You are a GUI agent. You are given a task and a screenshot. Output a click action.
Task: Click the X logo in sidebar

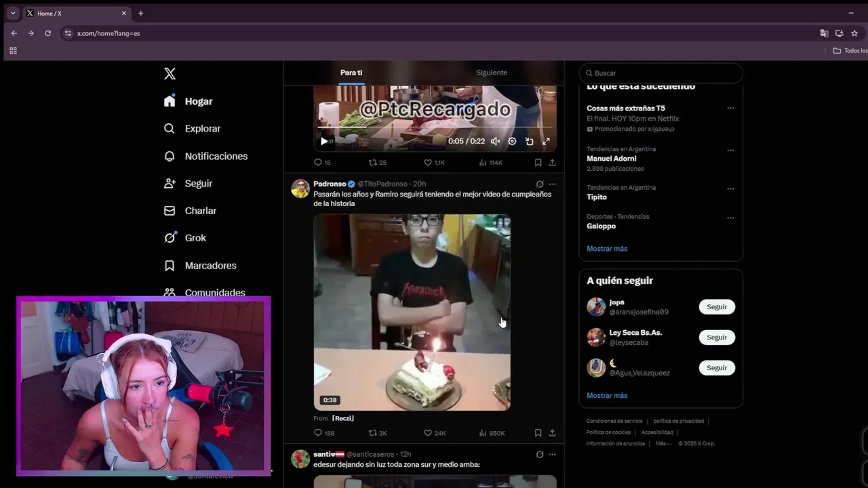(x=170, y=74)
